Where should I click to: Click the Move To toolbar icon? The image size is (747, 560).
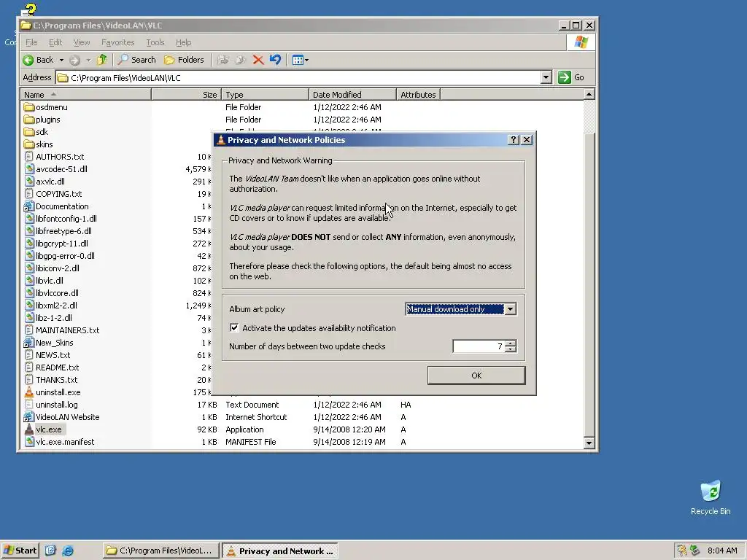point(222,60)
